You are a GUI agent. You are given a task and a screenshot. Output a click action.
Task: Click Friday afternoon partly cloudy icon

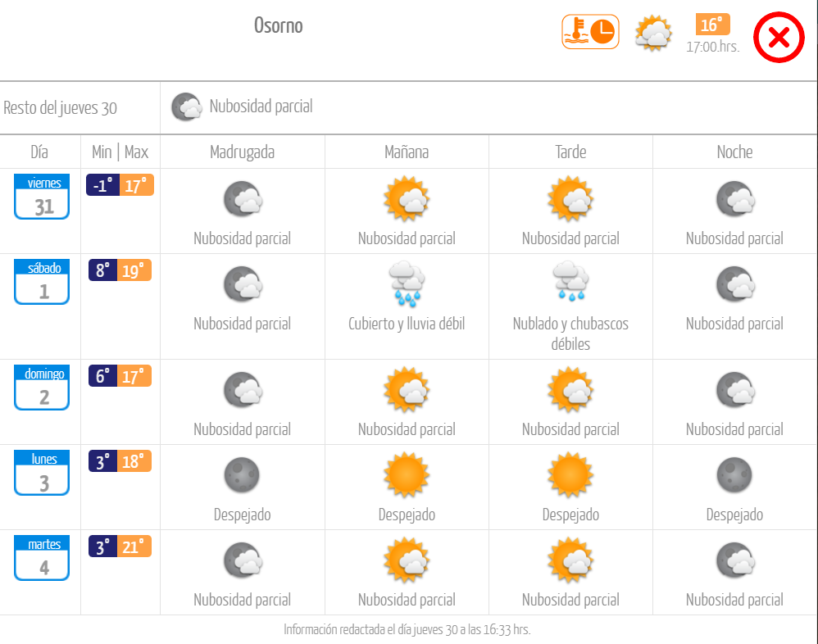(570, 198)
